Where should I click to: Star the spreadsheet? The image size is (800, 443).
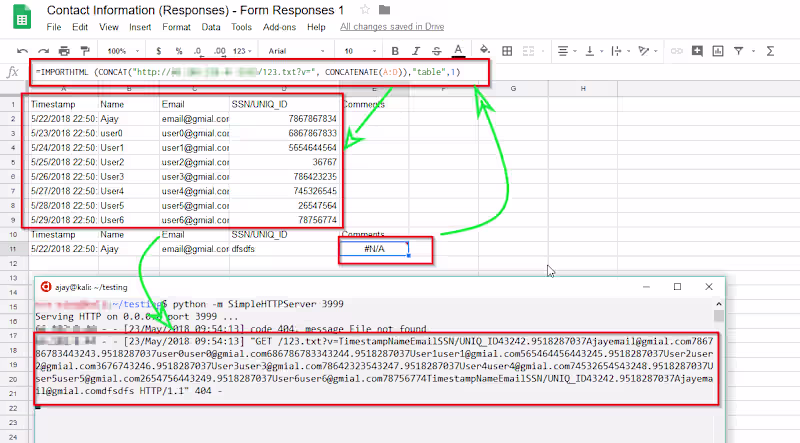pos(365,10)
